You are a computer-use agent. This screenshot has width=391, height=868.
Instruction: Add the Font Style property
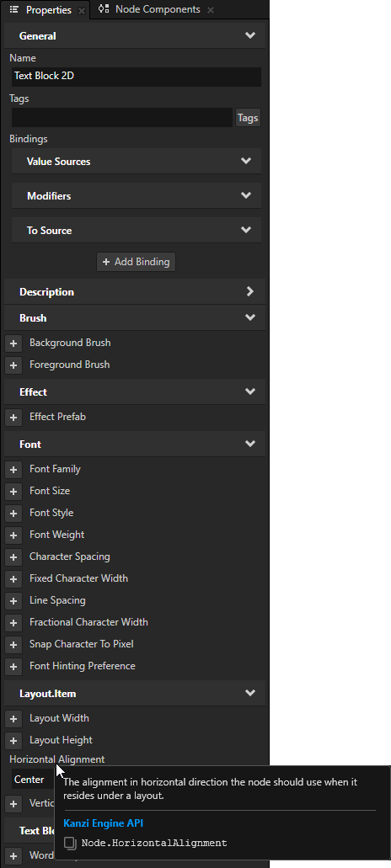(x=13, y=514)
